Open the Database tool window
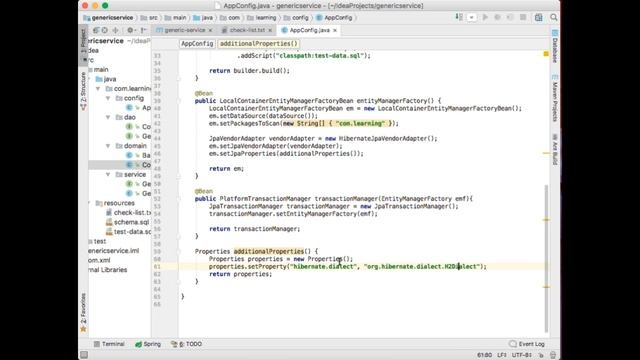Screen dimensions: 640x360 (555, 46)
